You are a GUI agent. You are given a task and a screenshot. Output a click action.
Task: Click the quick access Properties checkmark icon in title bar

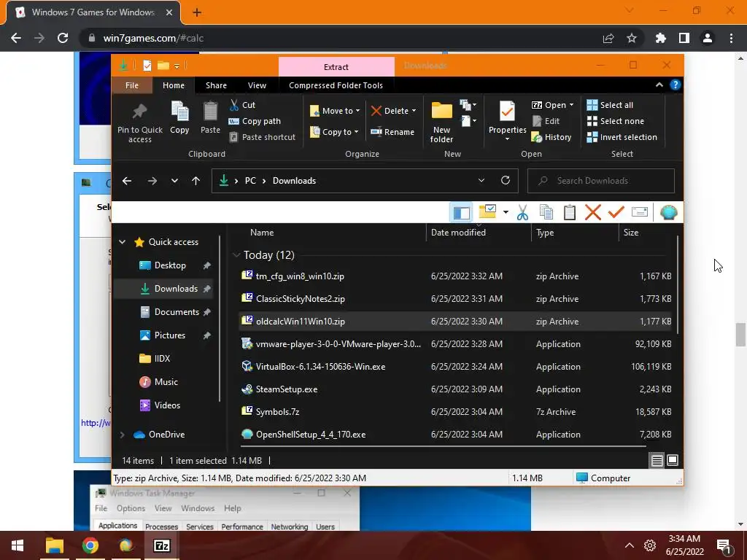[147, 66]
